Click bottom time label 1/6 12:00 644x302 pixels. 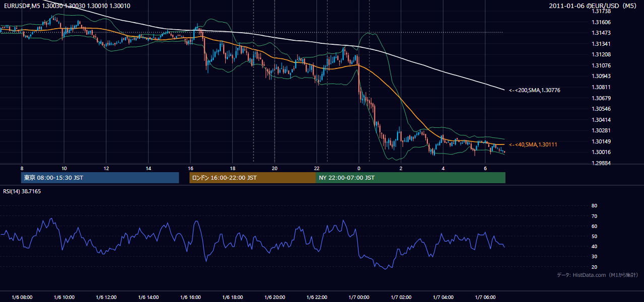coord(106,297)
